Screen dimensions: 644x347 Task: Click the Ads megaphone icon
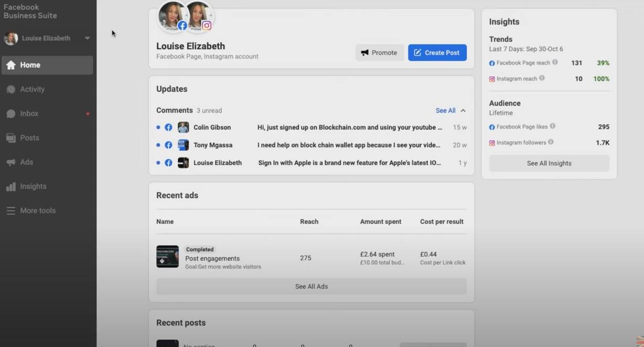pos(11,162)
